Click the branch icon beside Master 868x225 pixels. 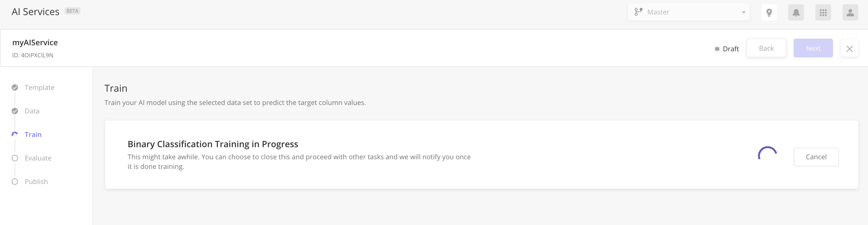638,12
